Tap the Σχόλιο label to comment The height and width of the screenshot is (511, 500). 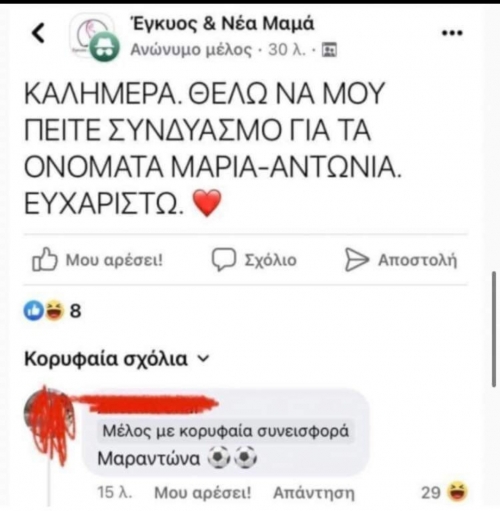coord(270,260)
